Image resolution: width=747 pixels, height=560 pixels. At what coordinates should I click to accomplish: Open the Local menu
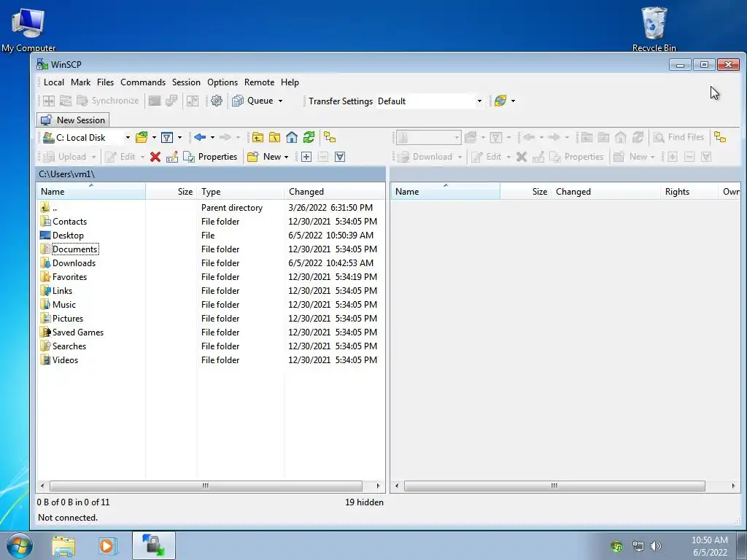(54, 82)
